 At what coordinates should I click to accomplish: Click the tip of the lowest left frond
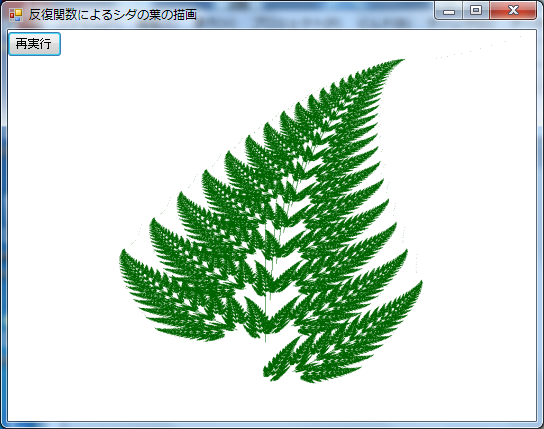point(121,252)
